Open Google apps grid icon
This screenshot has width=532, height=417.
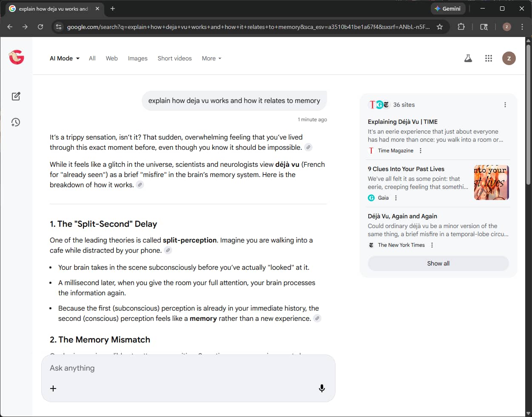pos(488,58)
